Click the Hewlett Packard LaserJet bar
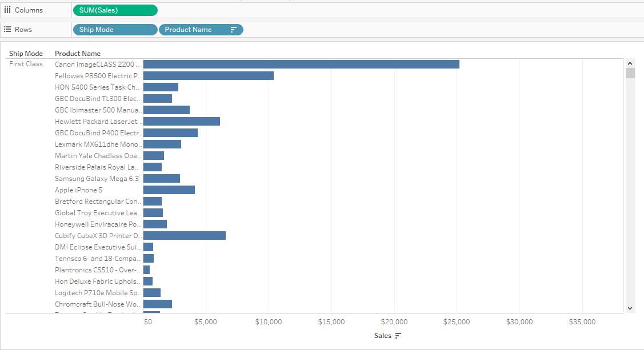Screen dimensions: 644x350 (182, 121)
